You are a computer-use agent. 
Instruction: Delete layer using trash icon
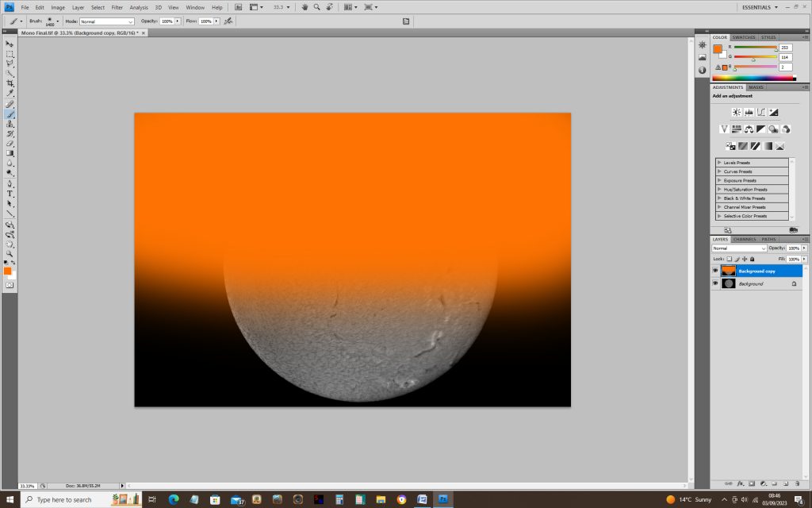coord(797,483)
